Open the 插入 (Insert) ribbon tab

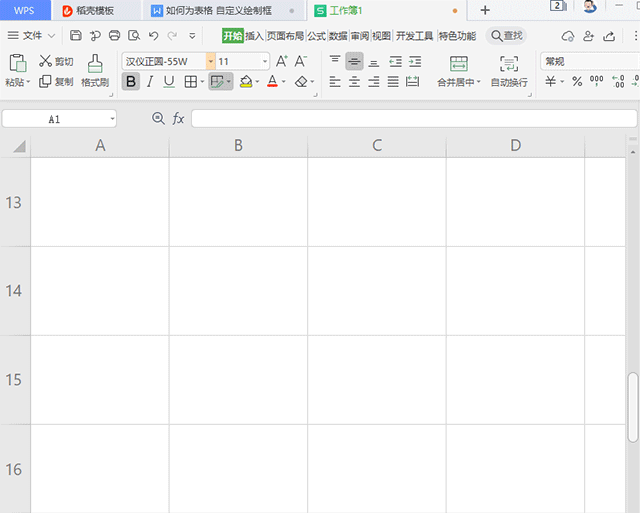click(254, 36)
